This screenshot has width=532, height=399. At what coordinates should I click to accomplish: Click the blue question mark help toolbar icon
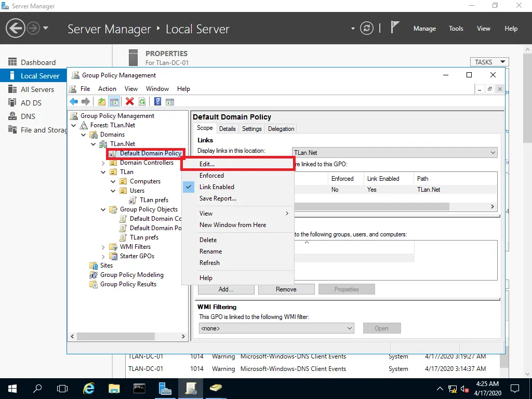157,101
